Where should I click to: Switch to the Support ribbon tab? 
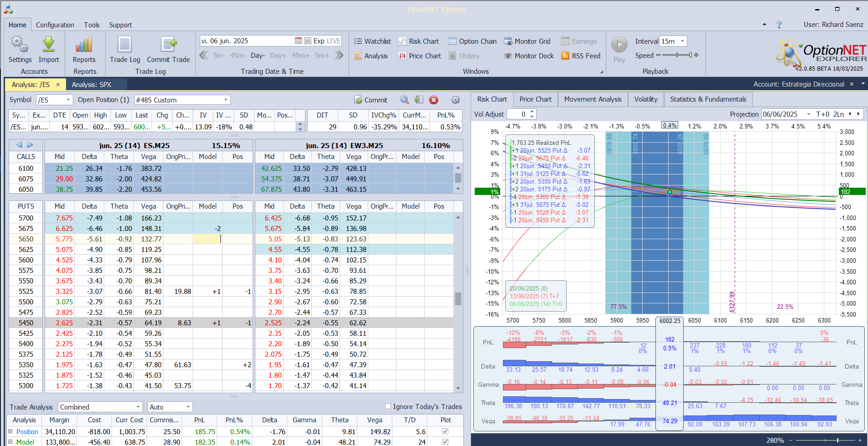click(121, 25)
